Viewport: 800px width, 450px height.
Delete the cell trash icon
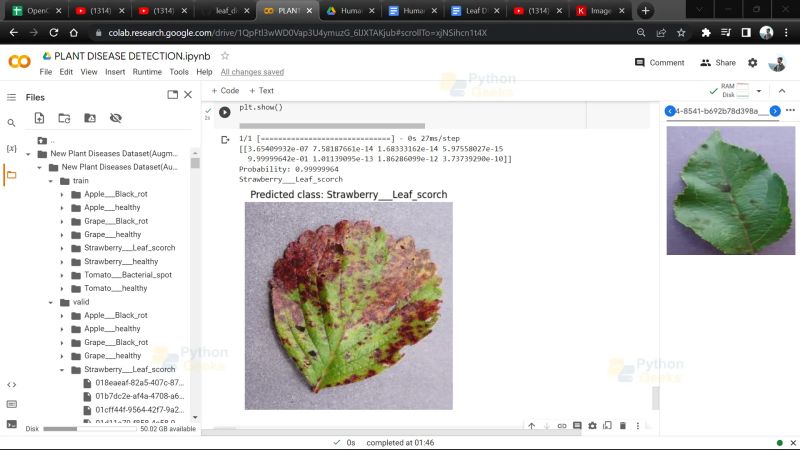pyautogui.click(x=622, y=426)
